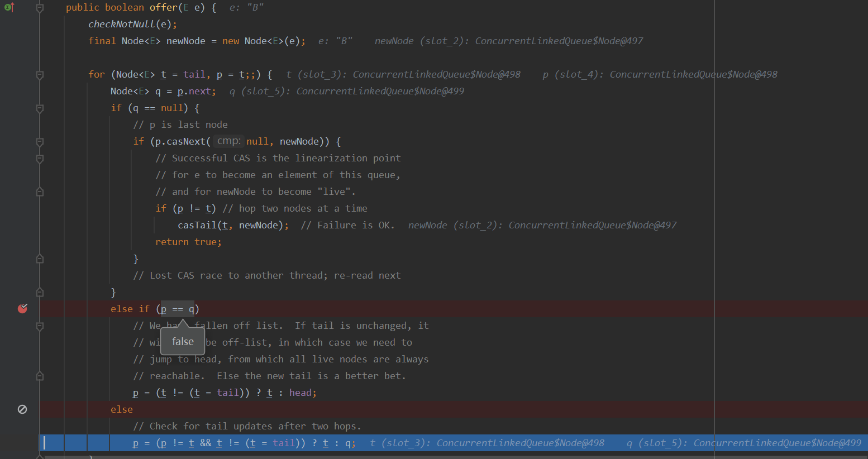Click the 'if (q == null) {' condition
Screen dimensions: 868x459
[x=155, y=108]
